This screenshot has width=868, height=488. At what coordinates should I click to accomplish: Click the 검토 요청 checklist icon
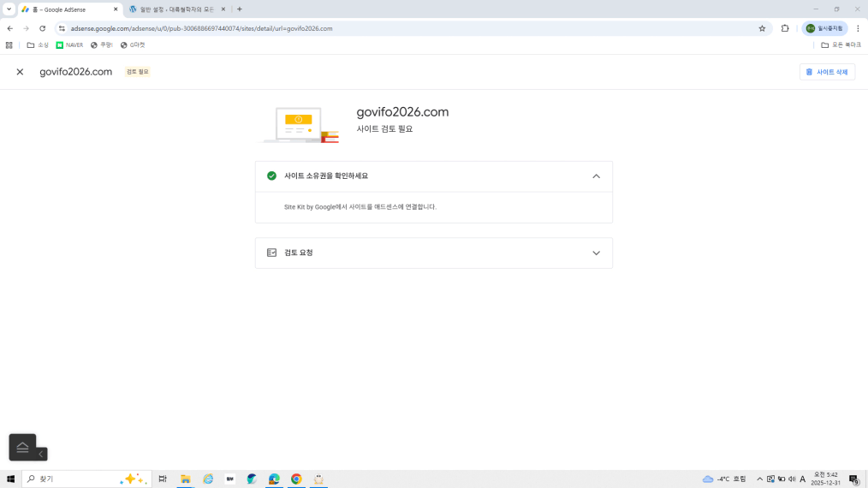pos(272,253)
